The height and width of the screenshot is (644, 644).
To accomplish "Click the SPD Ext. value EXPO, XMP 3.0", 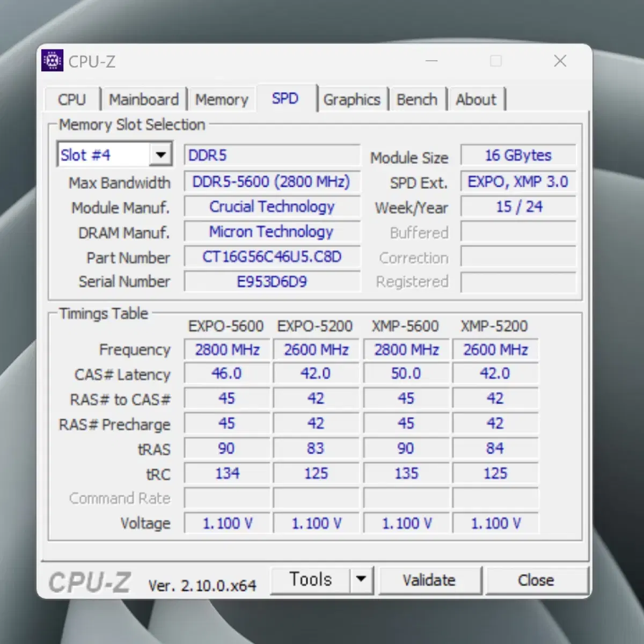I will [x=518, y=181].
